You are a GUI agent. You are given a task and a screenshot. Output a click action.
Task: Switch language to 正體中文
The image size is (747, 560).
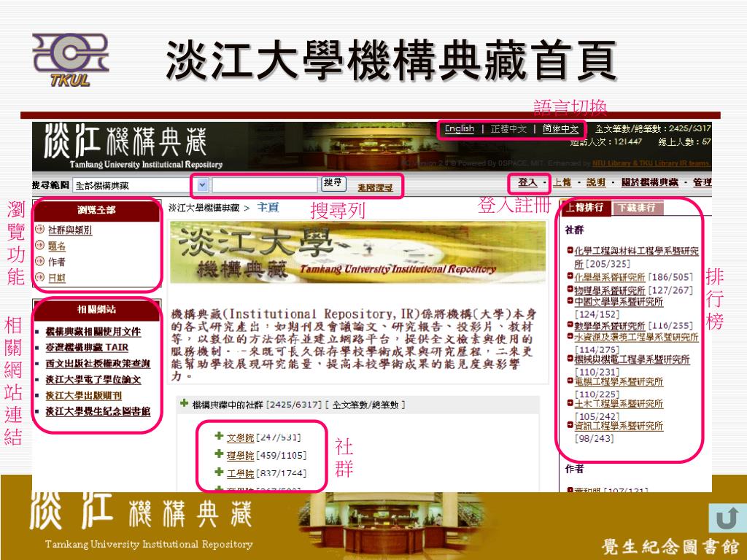click(x=508, y=128)
